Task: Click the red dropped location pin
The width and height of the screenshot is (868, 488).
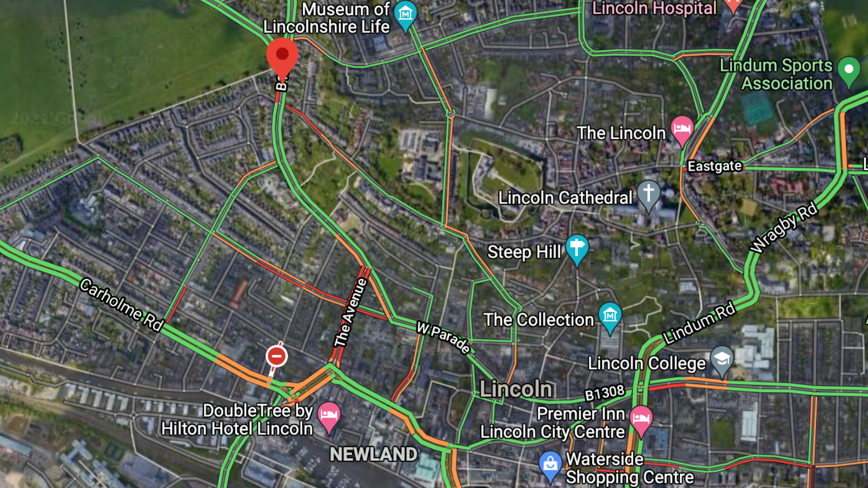Action: pos(282,58)
